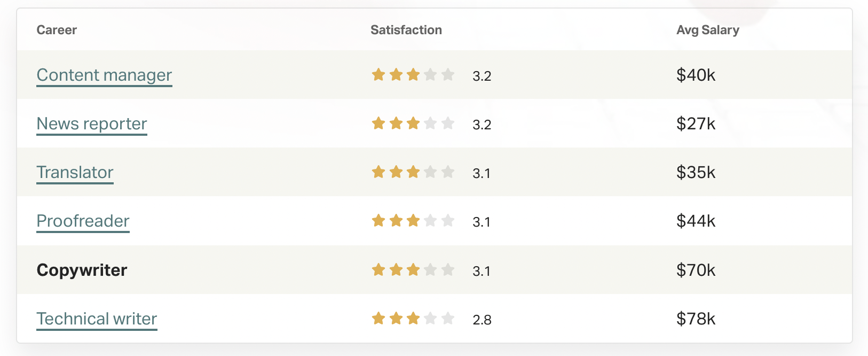The width and height of the screenshot is (868, 356).
Task: Click the 2.8 rating value
Action: 482,320
